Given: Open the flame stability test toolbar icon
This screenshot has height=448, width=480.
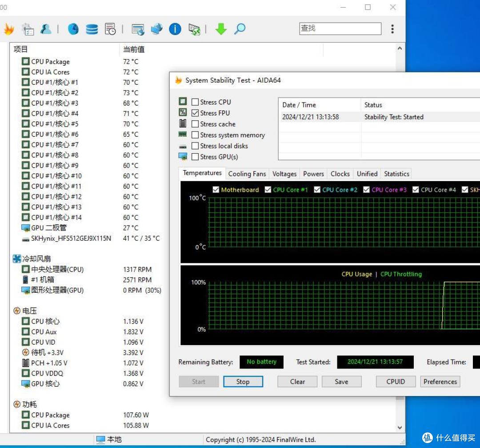Looking at the screenshot, I should (x=9, y=29).
